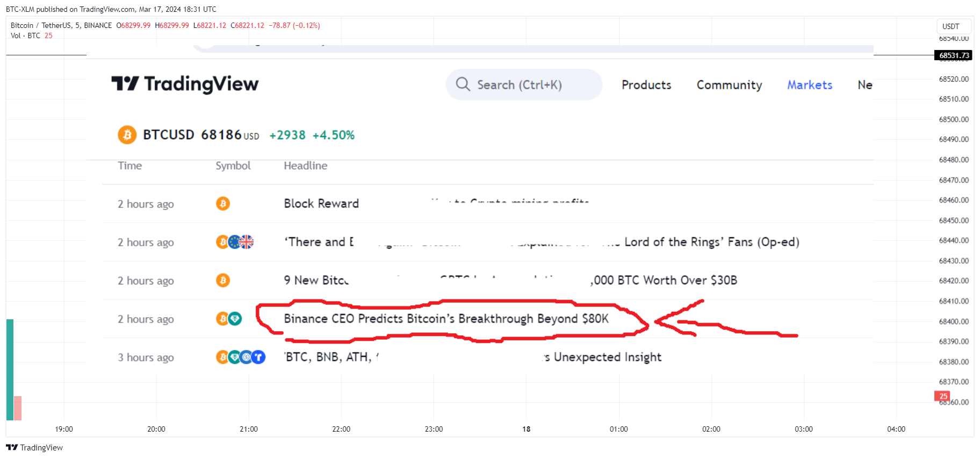Open the Lord of the Rings Op-ed headline
This screenshot has height=458, width=980.
point(542,242)
